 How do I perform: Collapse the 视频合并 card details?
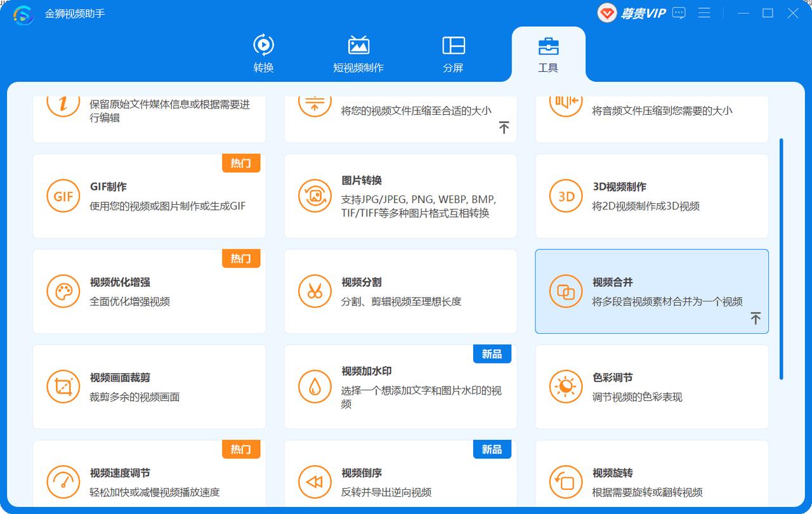tap(756, 318)
